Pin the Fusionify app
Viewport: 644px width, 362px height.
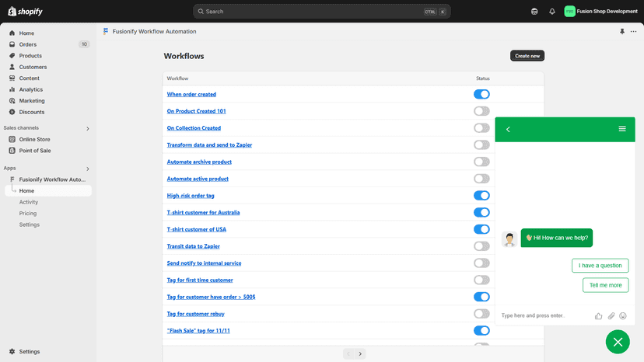click(x=621, y=32)
